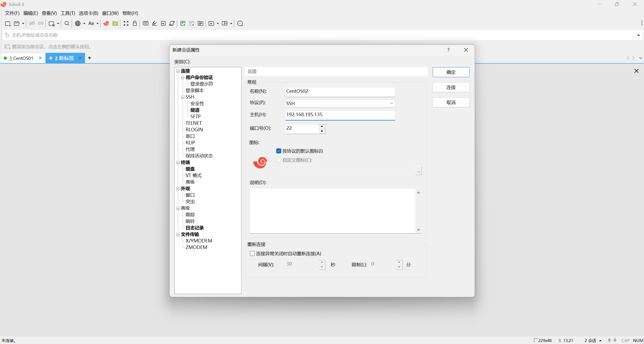644x344 pixels.
Task: Tick the custom icon checkbox
Action: pos(279,160)
